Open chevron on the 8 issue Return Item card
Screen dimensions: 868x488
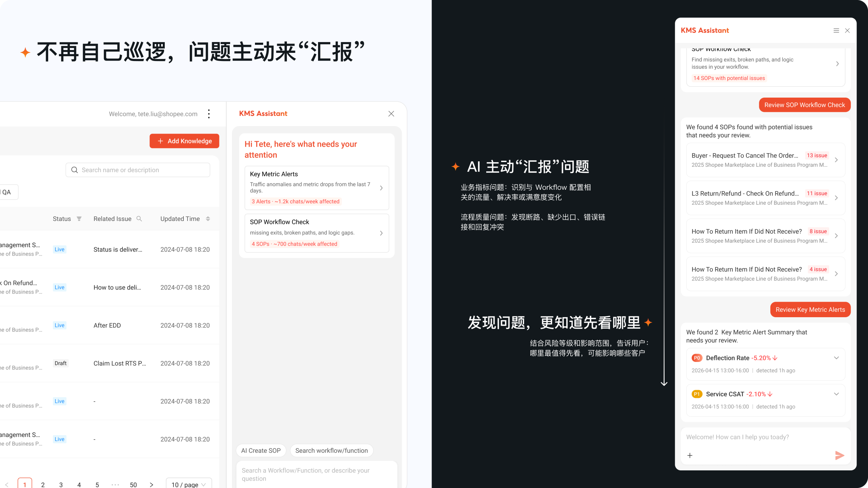tap(836, 236)
